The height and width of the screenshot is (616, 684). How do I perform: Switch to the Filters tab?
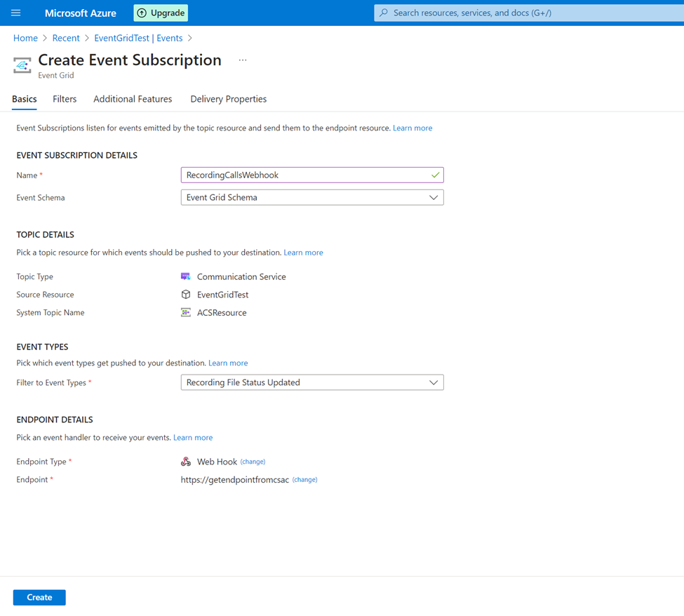tap(65, 99)
